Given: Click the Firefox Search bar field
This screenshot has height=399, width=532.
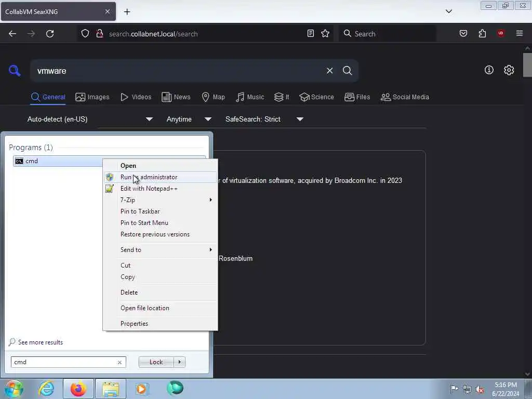Looking at the screenshot, I should point(387,34).
